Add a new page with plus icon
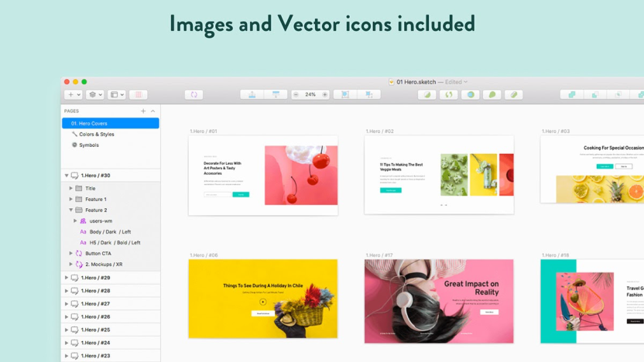This screenshot has width=644, height=362. pos(143,111)
